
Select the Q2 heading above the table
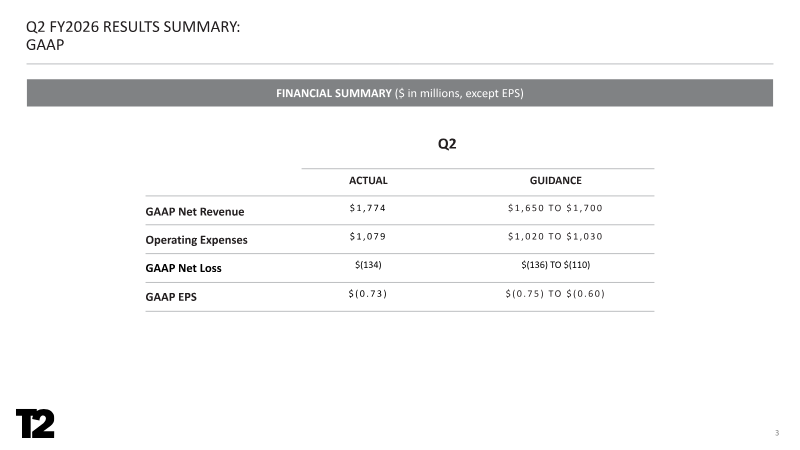pyautogui.click(x=447, y=144)
